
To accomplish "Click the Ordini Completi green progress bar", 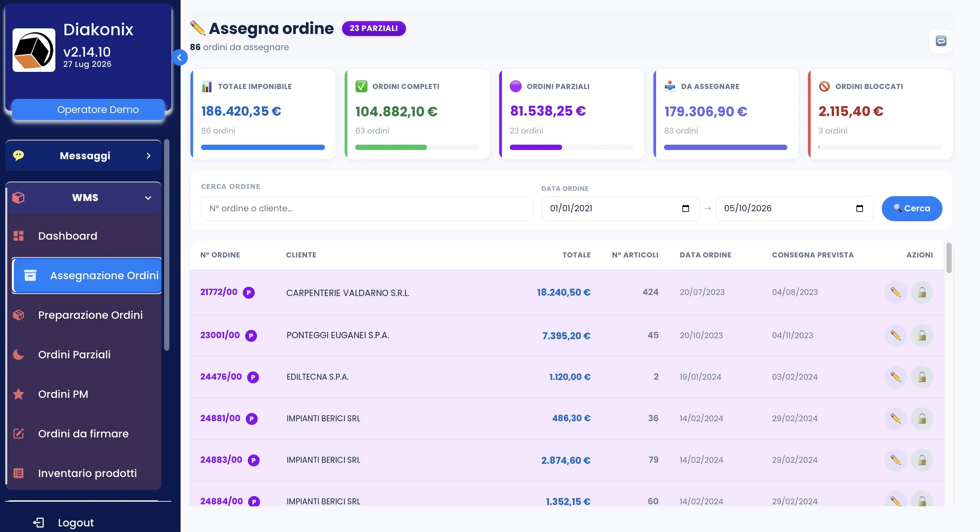I will click(x=417, y=147).
